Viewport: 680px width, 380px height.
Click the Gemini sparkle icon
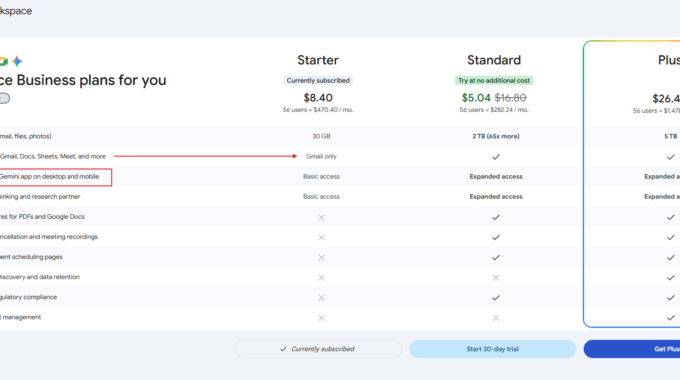tap(17, 61)
